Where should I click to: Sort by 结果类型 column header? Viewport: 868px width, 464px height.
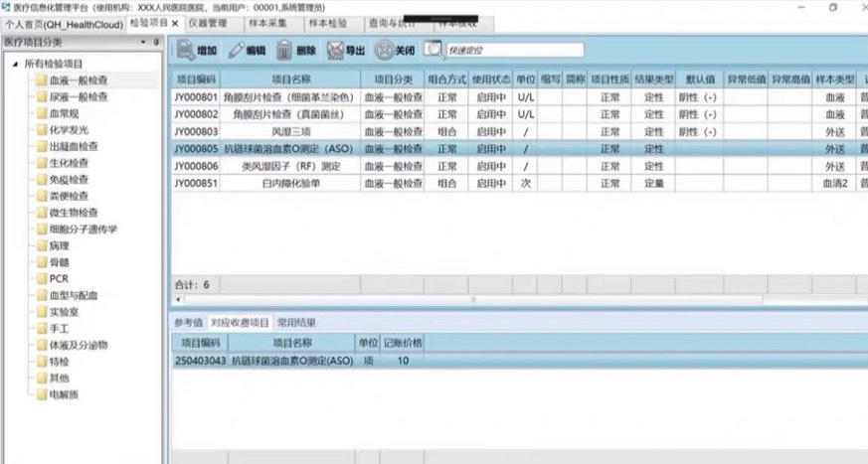pos(654,79)
